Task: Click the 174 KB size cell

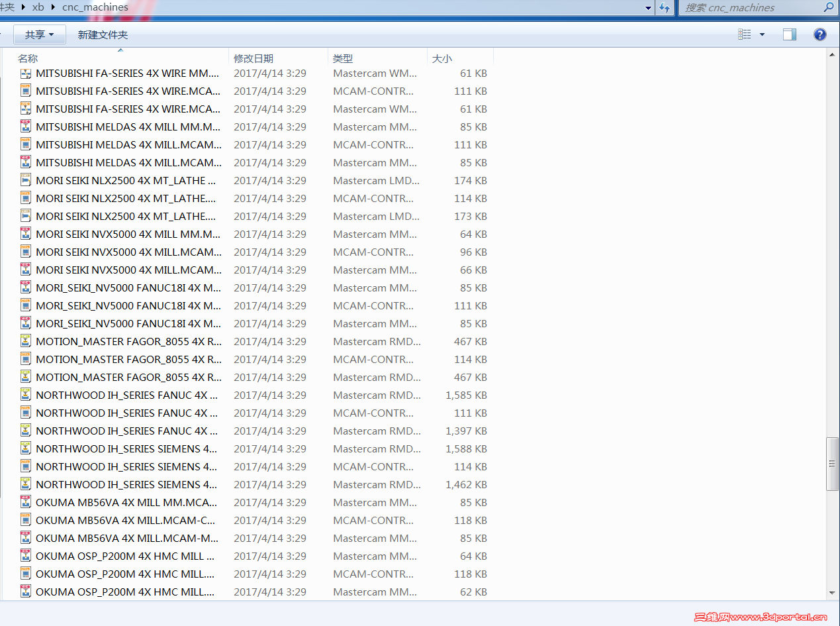Action: [471, 180]
